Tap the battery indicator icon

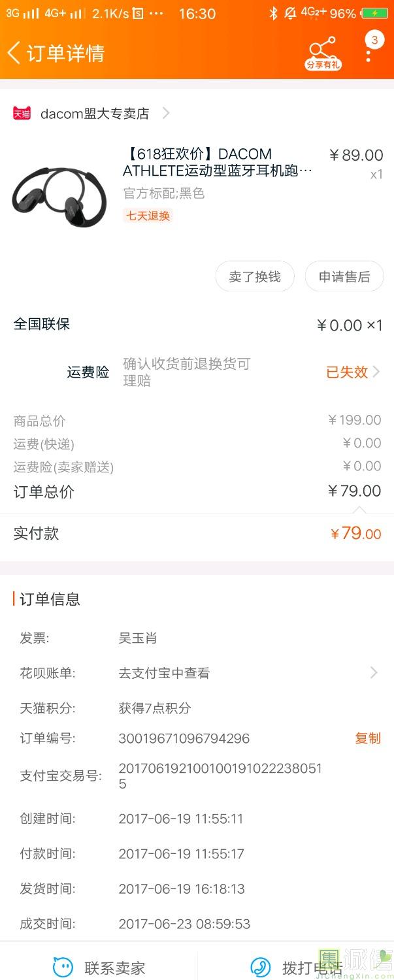(375, 14)
